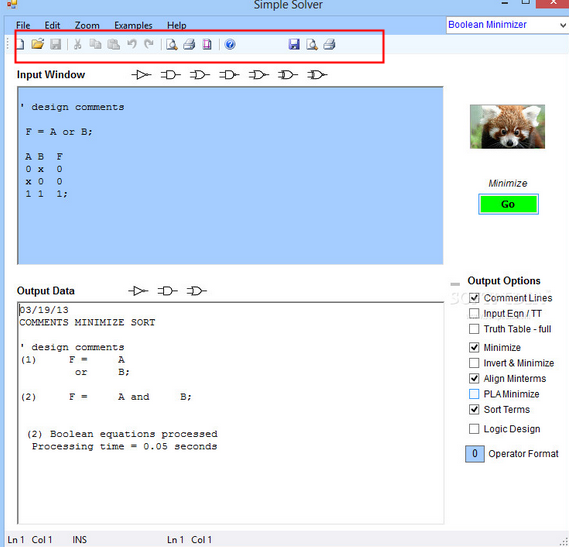This screenshot has height=547, width=569.
Task: Click the italic Minimize label above the Go button
Action: click(508, 183)
